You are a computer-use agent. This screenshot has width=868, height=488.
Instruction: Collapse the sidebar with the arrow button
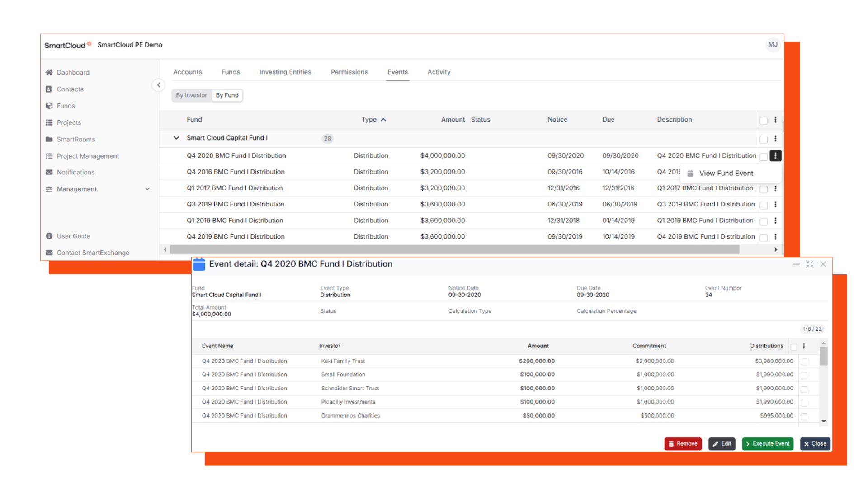pyautogui.click(x=158, y=85)
